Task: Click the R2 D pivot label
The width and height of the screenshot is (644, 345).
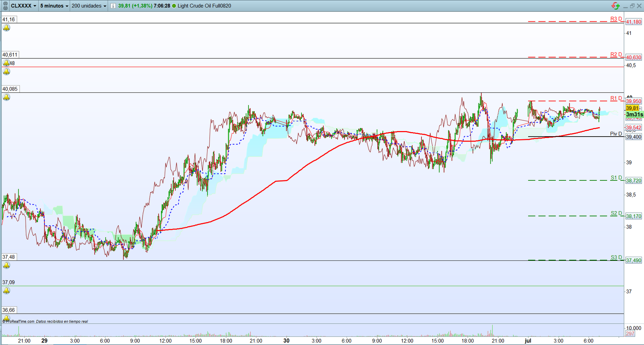Action: pos(616,55)
